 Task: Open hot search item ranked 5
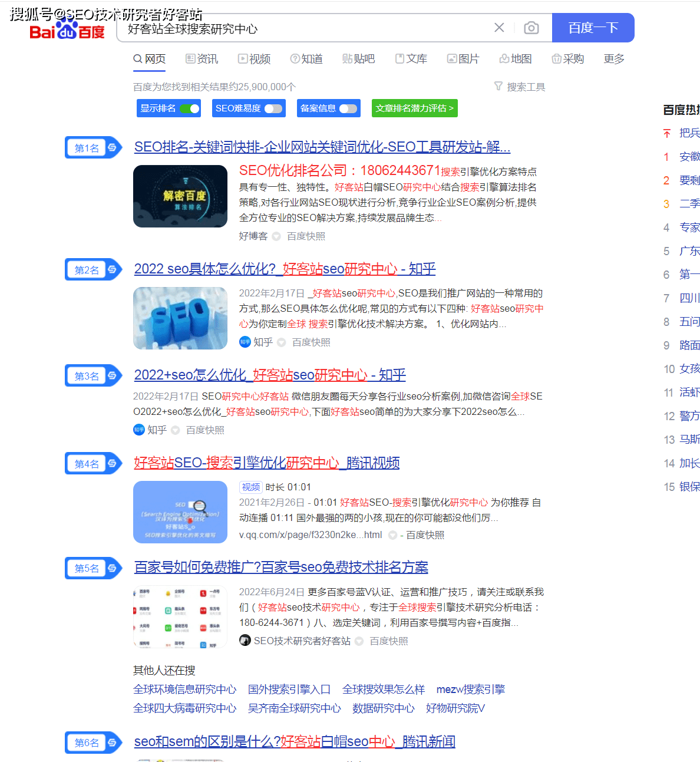click(x=689, y=250)
